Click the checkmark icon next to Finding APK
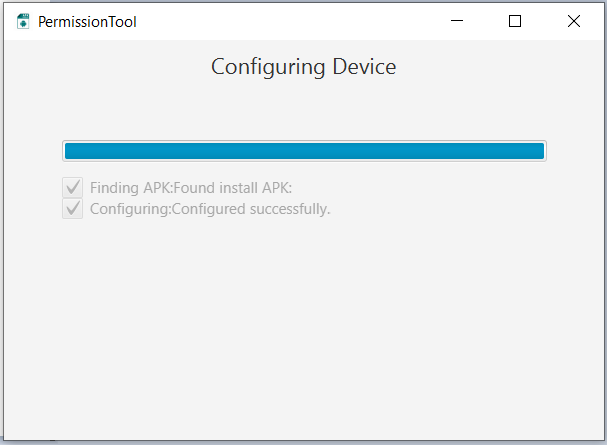 (72, 187)
